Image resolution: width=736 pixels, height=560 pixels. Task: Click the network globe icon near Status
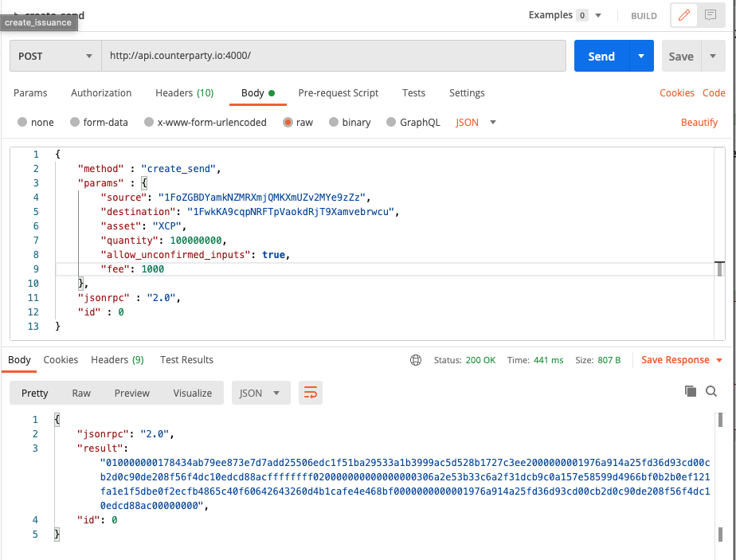416,360
